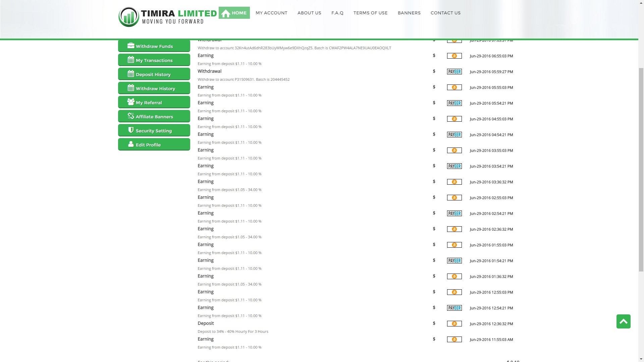Click the Bitcoin icon on the Deposit row
This screenshot has height=362, width=644.
click(454, 324)
